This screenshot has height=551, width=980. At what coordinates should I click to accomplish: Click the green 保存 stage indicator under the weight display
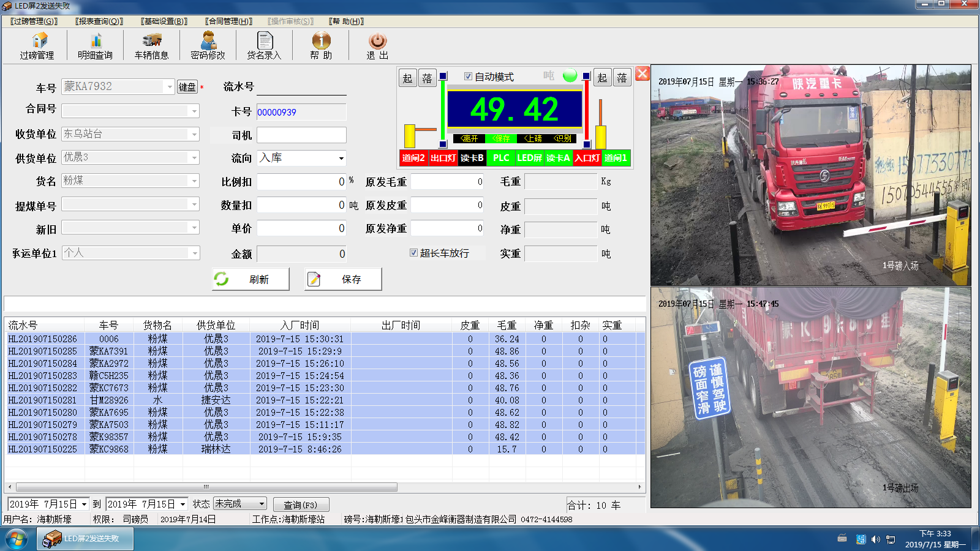pyautogui.click(x=500, y=138)
